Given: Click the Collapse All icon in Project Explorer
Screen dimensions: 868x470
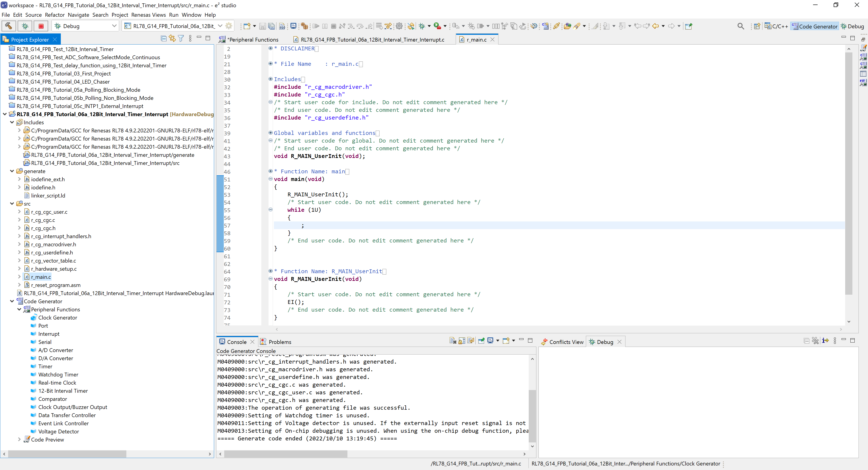Looking at the screenshot, I should pos(164,39).
